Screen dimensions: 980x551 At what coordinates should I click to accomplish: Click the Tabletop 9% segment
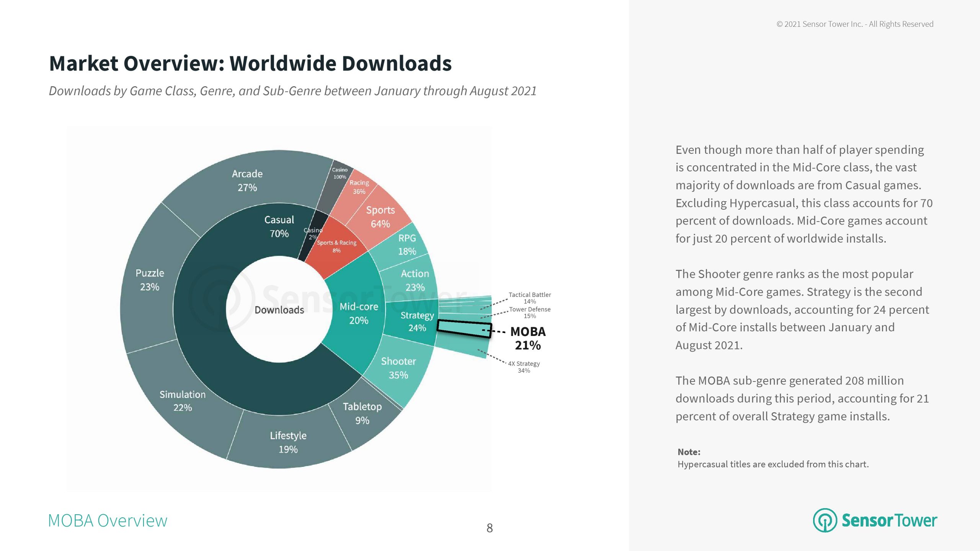(x=362, y=413)
